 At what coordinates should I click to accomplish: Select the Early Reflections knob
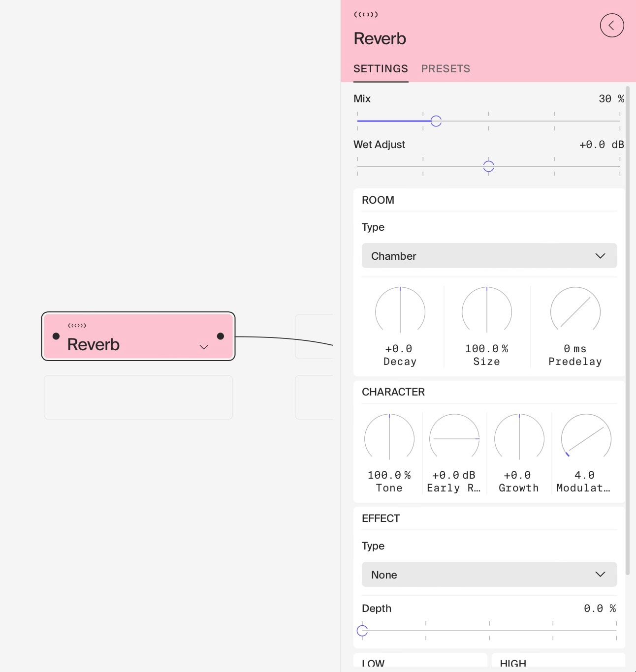[454, 438]
